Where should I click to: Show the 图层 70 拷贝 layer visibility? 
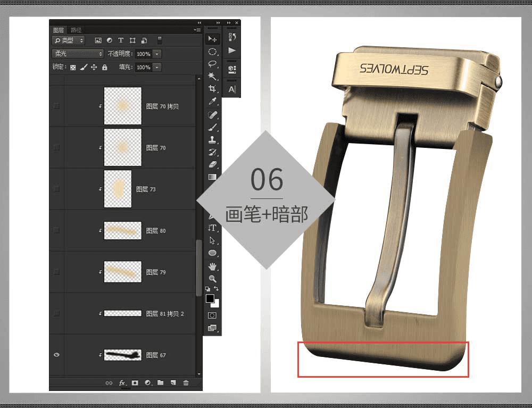pos(57,106)
